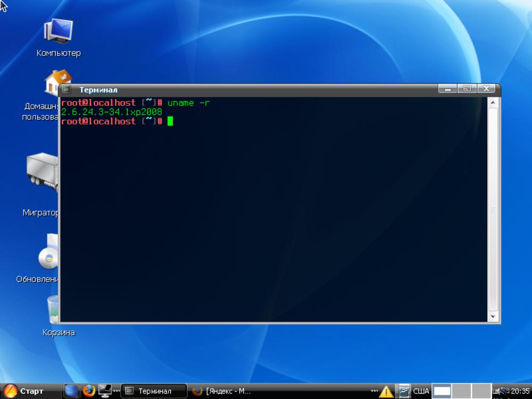532x399 pixels.
Task: Switch to the Яндекс Firefox taskbar entry
Action: click(221, 391)
